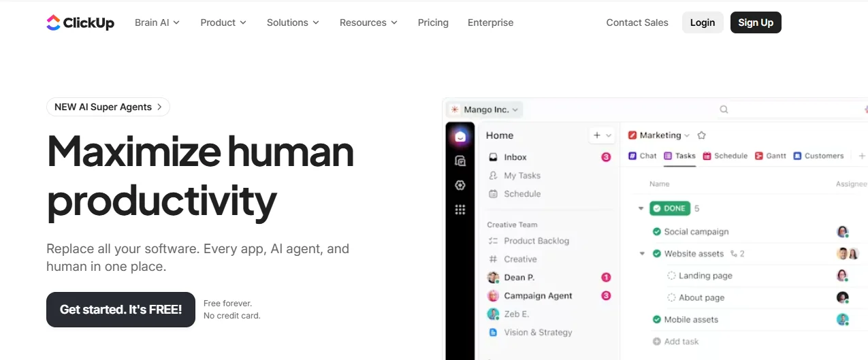Expand the Marketing name chevron
Screen dimensions: 868x360
(x=687, y=135)
